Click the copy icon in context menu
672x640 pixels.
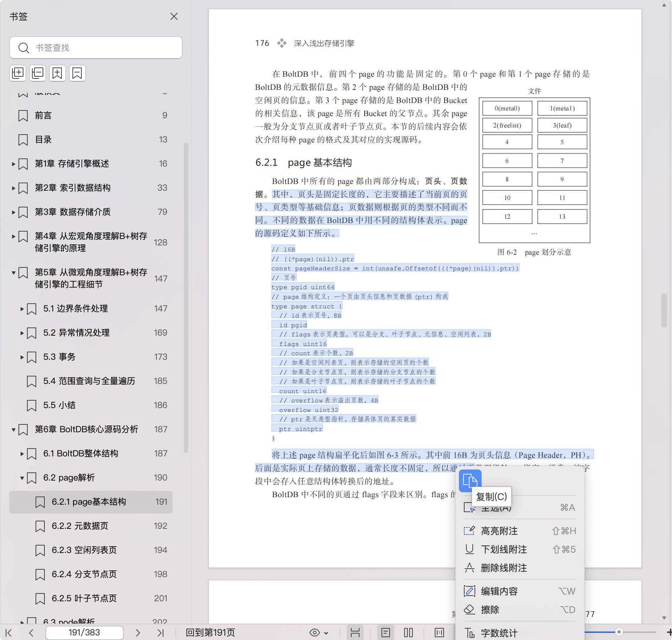pyautogui.click(x=470, y=481)
